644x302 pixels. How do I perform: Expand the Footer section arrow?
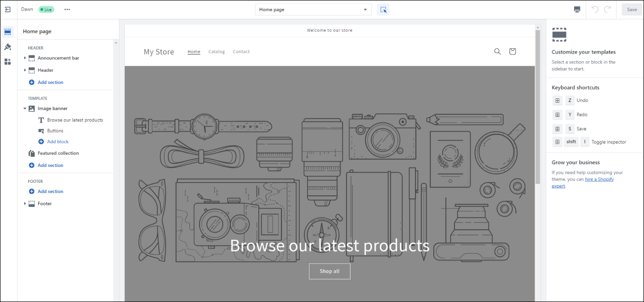[25, 204]
